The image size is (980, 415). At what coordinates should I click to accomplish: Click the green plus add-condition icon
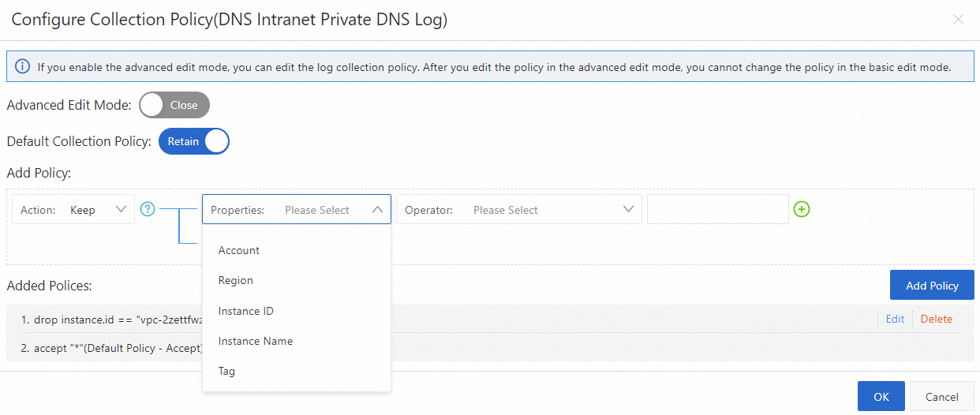click(x=802, y=209)
